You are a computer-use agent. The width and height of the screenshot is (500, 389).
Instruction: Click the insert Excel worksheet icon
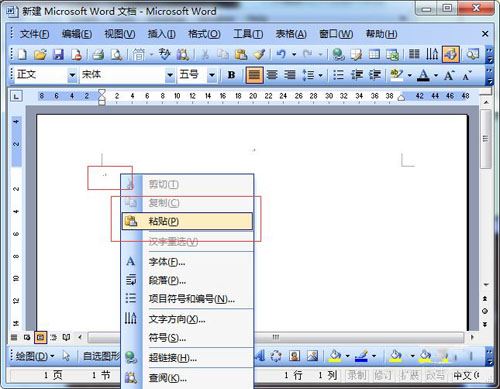(392, 54)
